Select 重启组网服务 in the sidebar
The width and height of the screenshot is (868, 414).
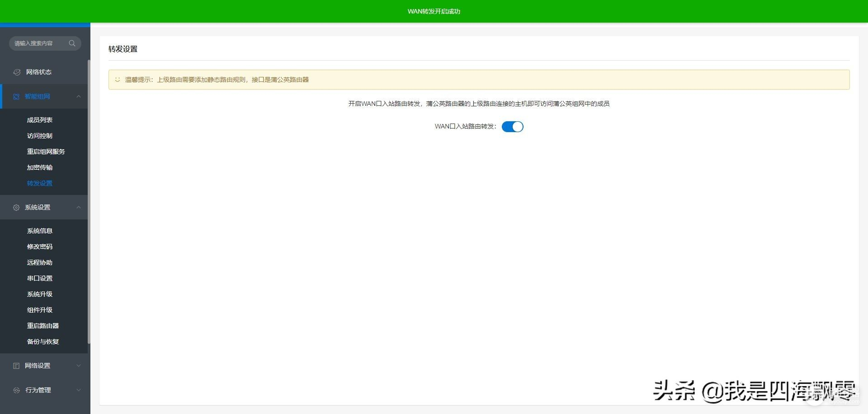tap(46, 152)
